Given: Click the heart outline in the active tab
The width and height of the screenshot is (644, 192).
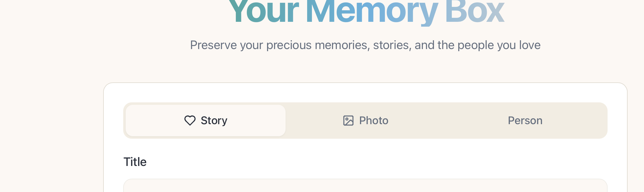Looking at the screenshot, I should pos(190,121).
